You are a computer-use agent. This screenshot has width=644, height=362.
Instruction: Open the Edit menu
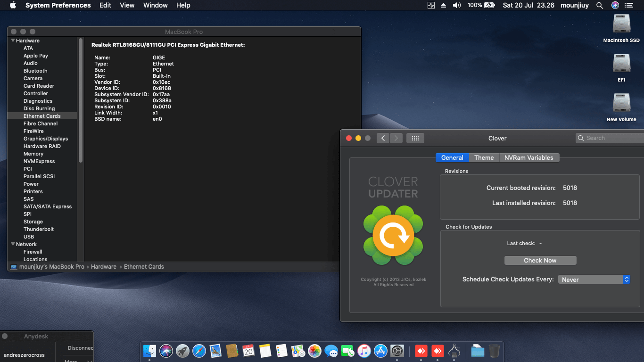click(105, 5)
